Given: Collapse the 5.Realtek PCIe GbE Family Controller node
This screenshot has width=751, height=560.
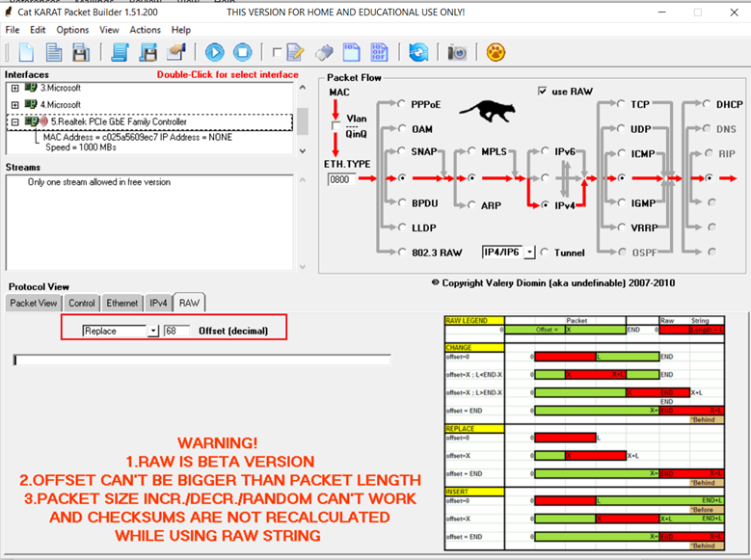Looking at the screenshot, I should coord(15,122).
